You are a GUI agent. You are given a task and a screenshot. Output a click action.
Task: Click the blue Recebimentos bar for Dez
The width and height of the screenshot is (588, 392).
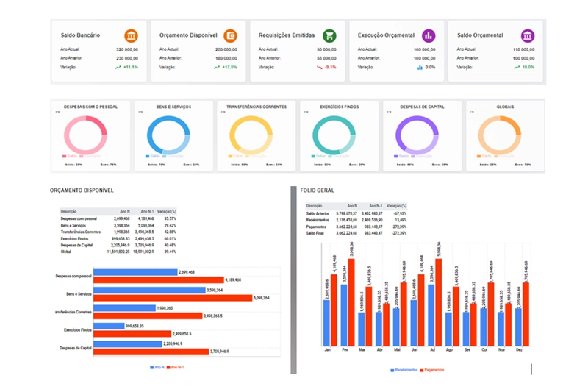(x=518, y=327)
